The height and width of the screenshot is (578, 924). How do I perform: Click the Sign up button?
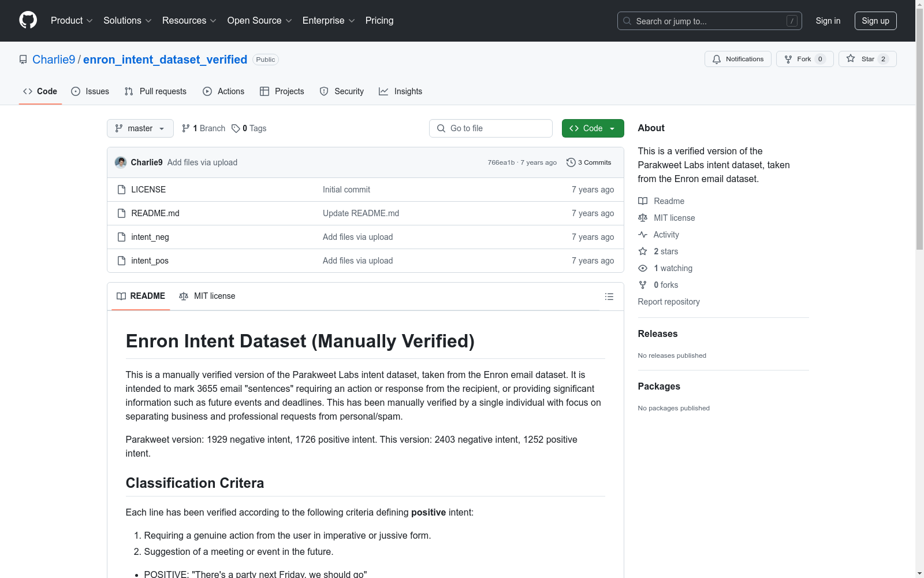[875, 21]
